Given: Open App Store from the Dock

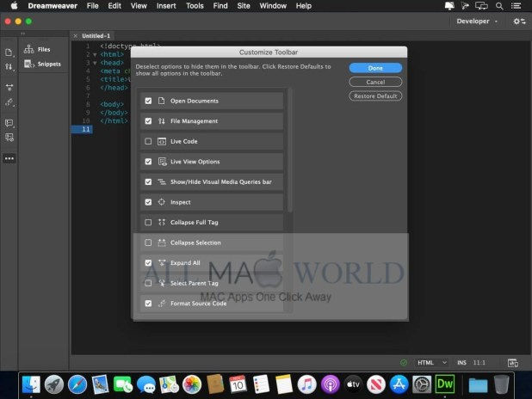Looking at the screenshot, I should [x=399, y=384].
